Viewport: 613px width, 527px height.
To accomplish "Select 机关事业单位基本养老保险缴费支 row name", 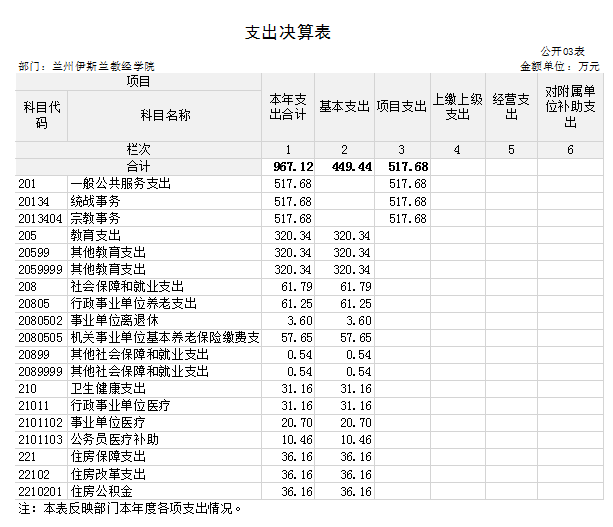I will [165, 338].
